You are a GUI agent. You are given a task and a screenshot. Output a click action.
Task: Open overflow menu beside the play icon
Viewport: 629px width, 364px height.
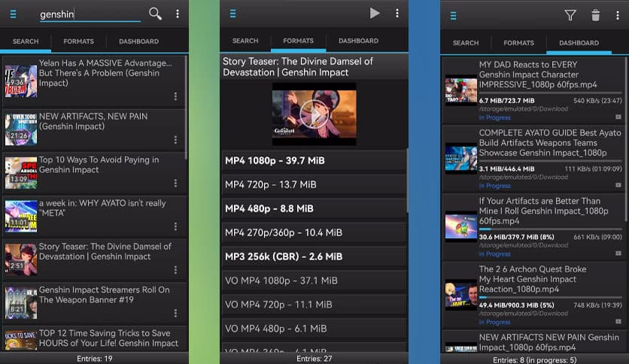397,14
